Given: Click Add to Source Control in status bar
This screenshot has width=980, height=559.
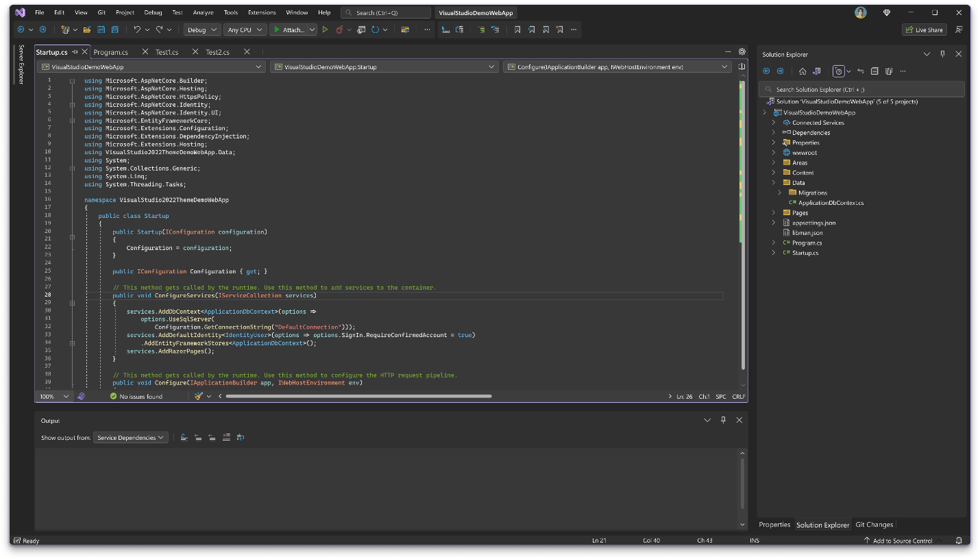Looking at the screenshot, I should click(902, 541).
